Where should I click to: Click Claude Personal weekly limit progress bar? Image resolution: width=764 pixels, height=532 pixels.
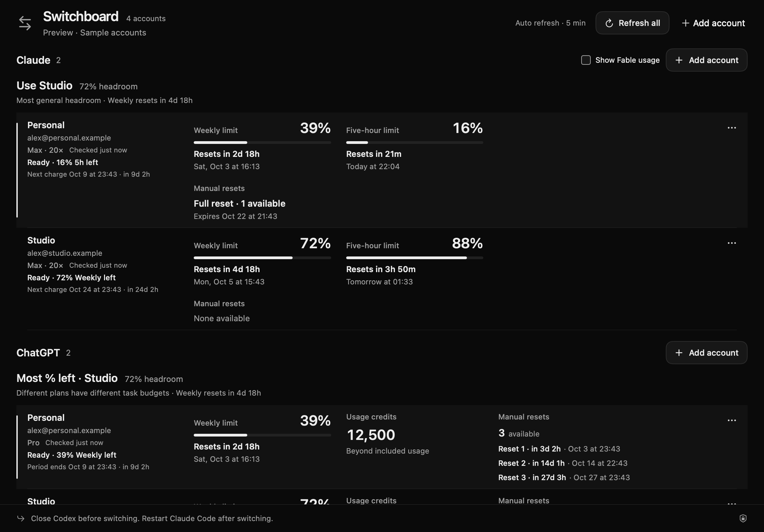262,142
